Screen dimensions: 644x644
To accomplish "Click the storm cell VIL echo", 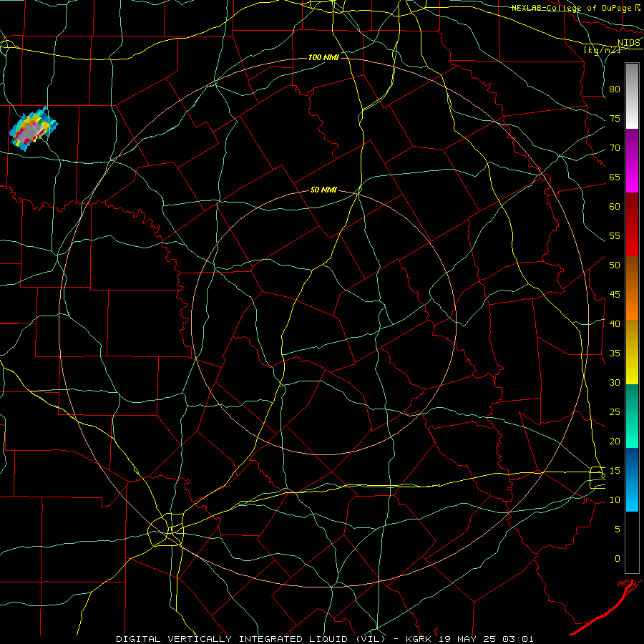I will click(x=34, y=129).
